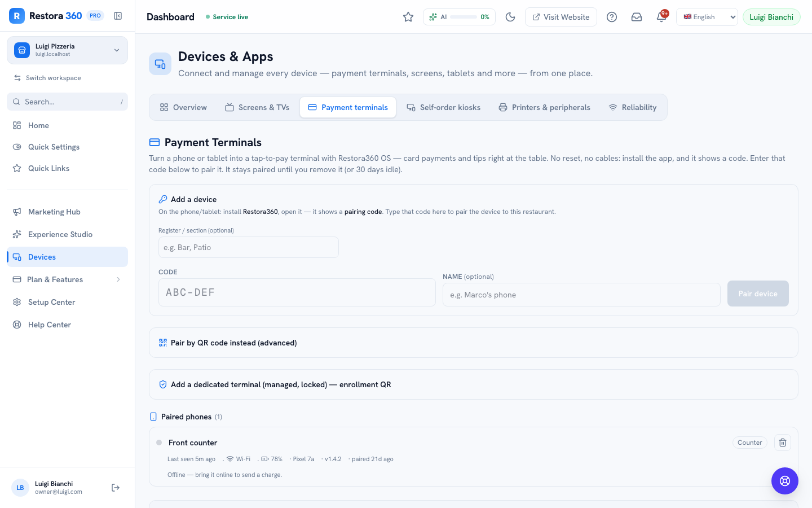The width and height of the screenshot is (812, 508).
Task: Click the Register / section input field
Action: pyautogui.click(x=249, y=247)
